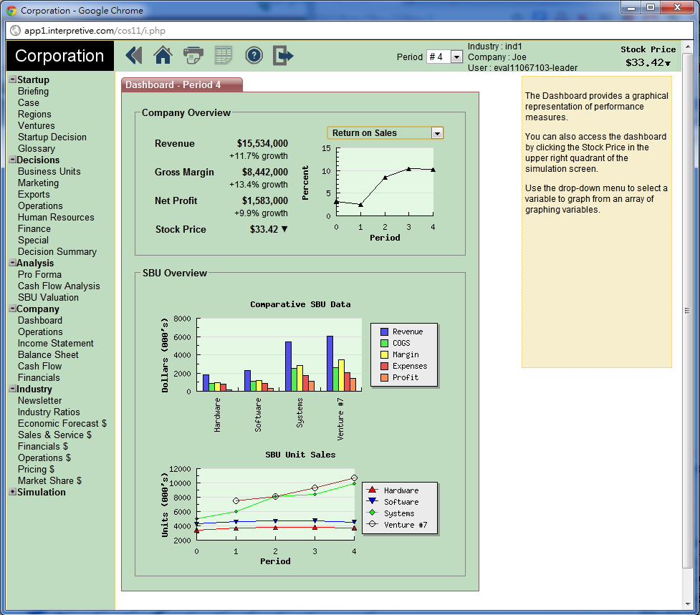Open help question mark icon
This screenshot has width=700, height=615.
(254, 55)
